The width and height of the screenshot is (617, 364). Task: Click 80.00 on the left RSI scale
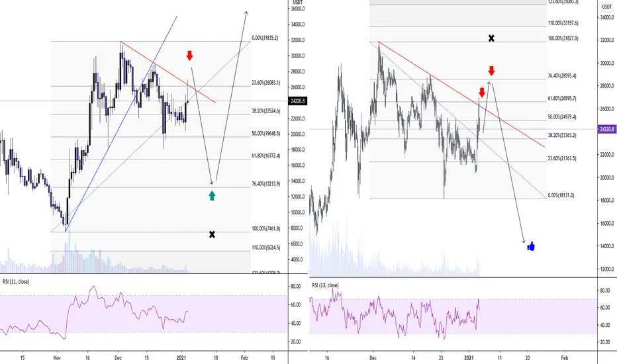[295, 287]
